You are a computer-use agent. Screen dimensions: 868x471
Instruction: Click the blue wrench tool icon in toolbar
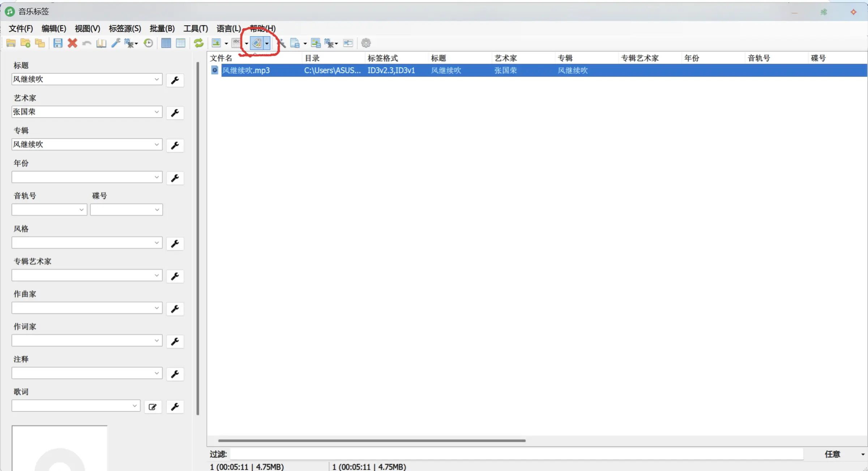[x=116, y=43]
